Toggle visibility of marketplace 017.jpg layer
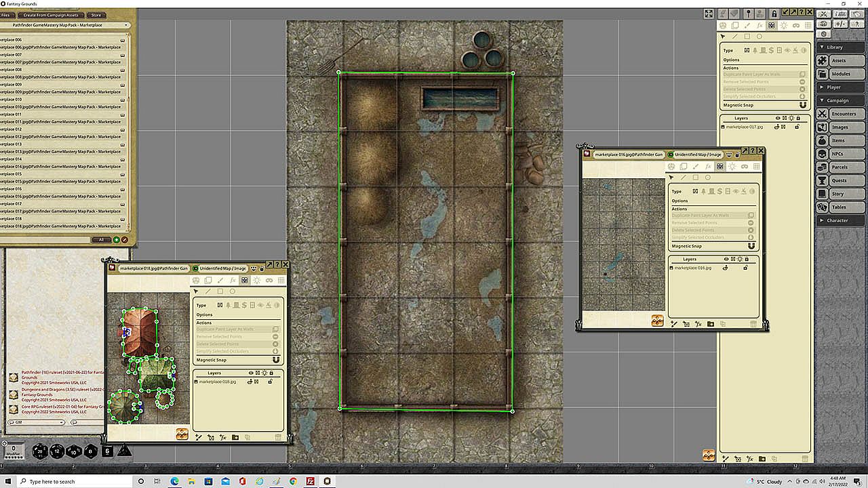This screenshot has width=868, height=488. click(x=777, y=127)
